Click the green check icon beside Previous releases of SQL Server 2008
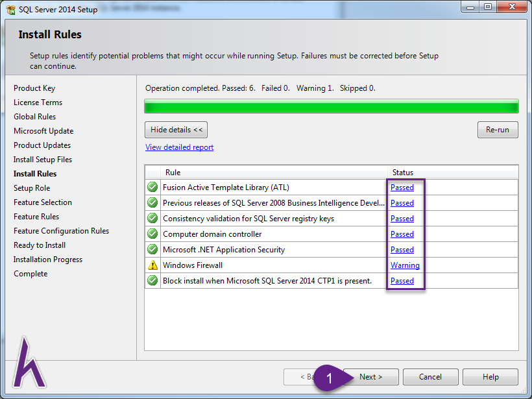This screenshot has width=532, height=399. (x=152, y=202)
